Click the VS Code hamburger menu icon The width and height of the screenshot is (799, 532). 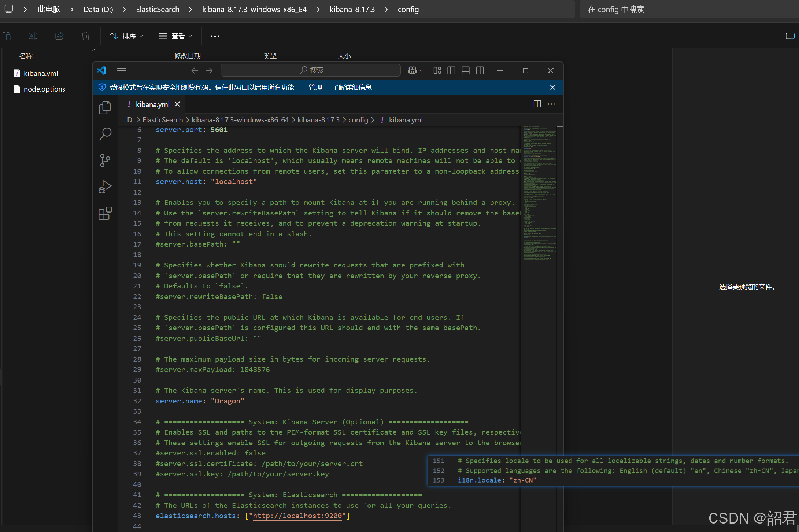(122, 70)
